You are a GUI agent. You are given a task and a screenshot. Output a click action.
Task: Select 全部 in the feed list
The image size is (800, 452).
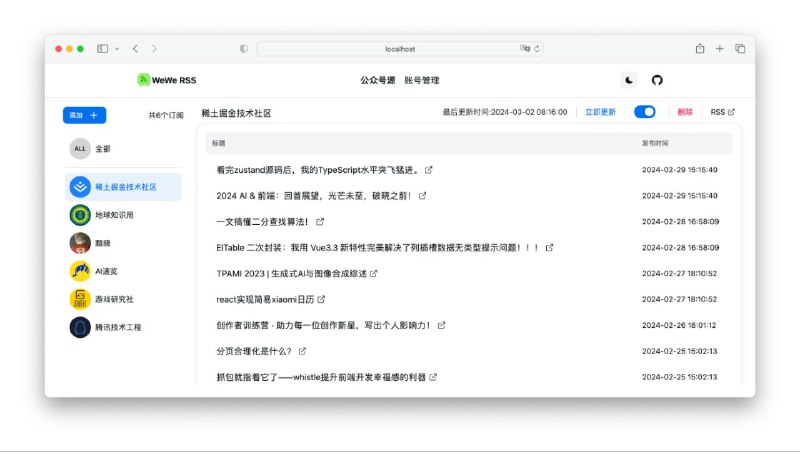tap(123, 149)
